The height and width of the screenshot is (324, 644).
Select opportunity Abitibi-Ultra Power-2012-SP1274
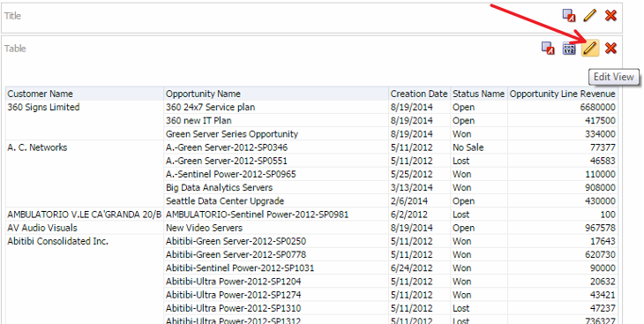click(233, 295)
